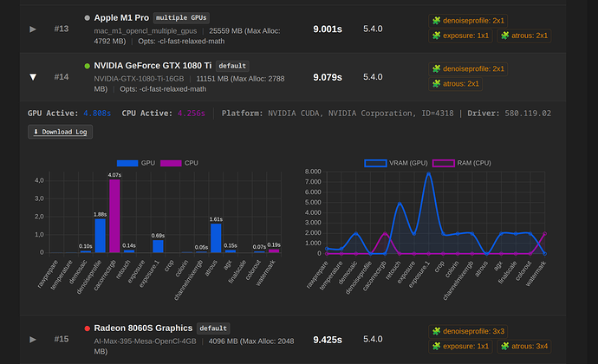Click the 'atrous: 3x4' tag in row #15

(x=525, y=347)
